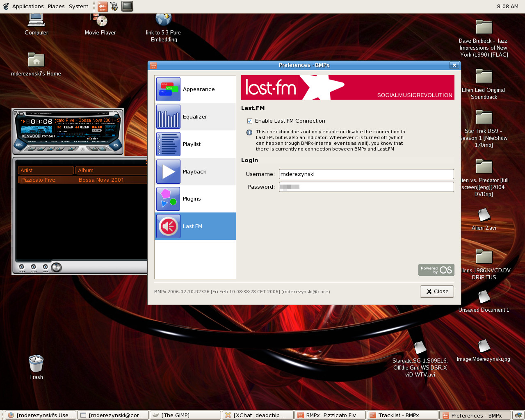Sort the tracklist by Artist column
Viewport: 525px width, 420px height.
pyautogui.click(x=46, y=170)
